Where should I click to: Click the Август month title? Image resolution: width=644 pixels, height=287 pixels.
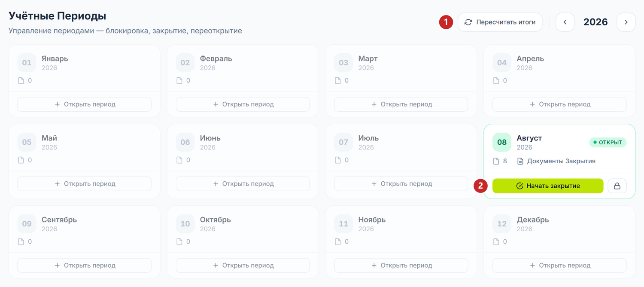(x=529, y=138)
